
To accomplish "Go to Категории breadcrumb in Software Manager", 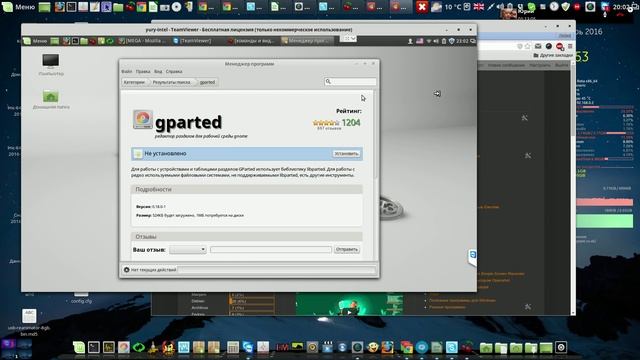I will pyautogui.click(x=134, y=82).
